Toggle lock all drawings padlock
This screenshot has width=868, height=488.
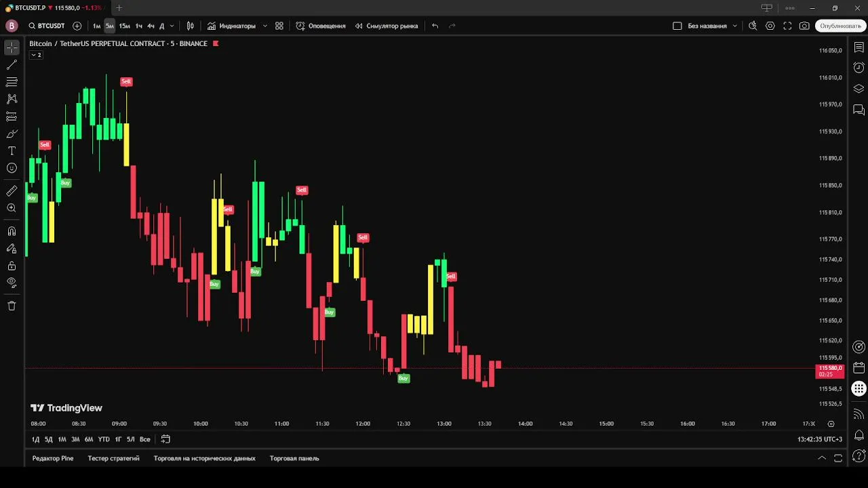(x=12, y=266)
